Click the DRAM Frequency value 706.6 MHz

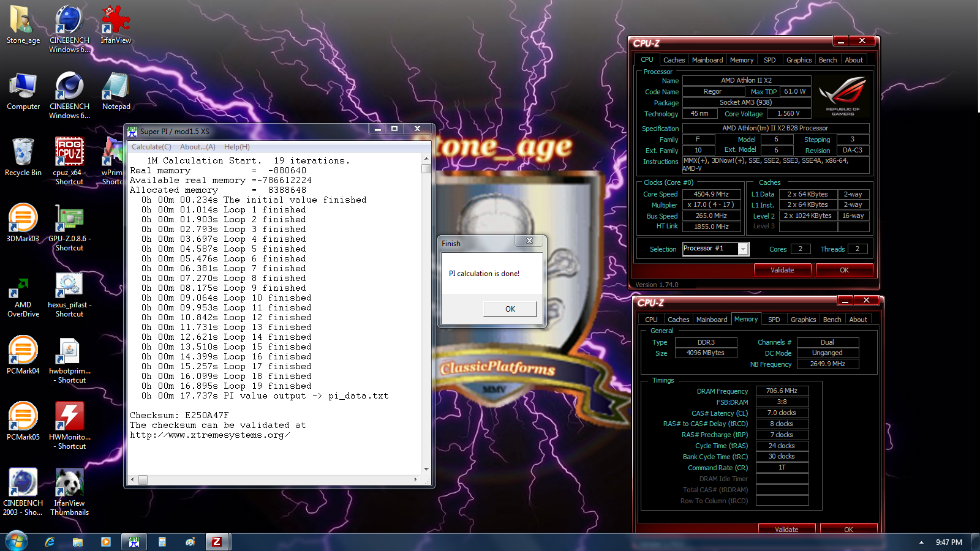(x=782, y=391)
